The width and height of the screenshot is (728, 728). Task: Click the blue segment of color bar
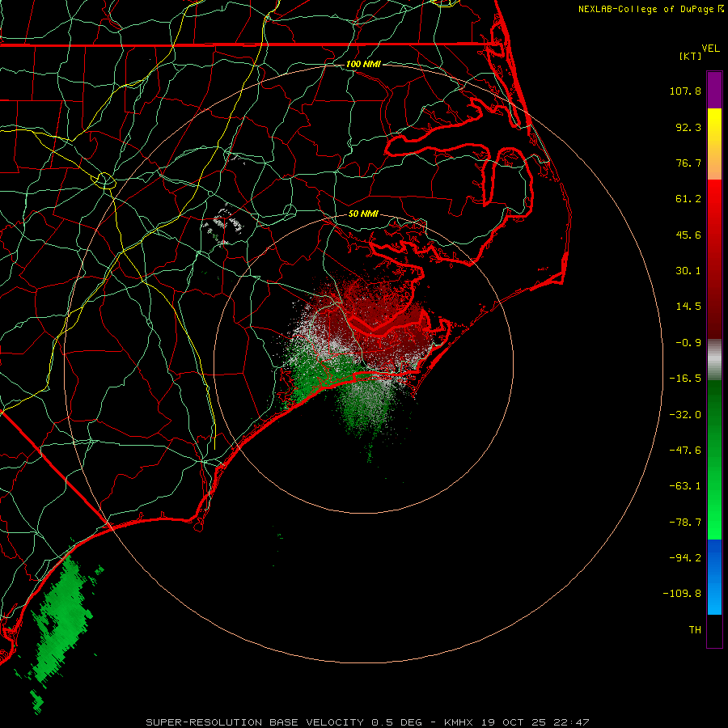[x=714, y=577]
